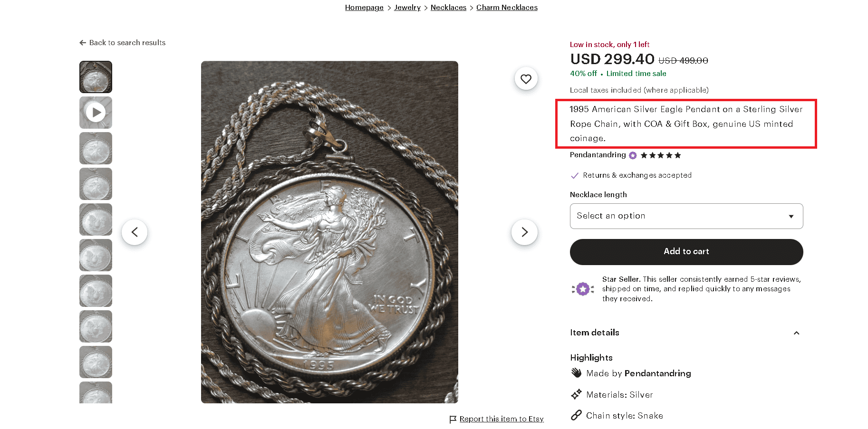The image size is (868, 429).
Task: Collapse the Item details section
Action: [797, 333]
